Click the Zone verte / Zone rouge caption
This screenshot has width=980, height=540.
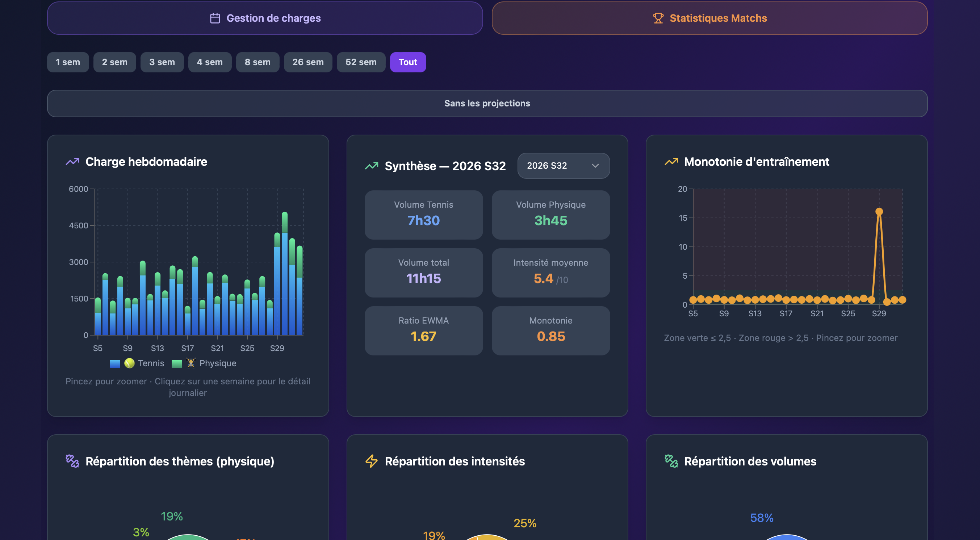(x=781, y=338)
